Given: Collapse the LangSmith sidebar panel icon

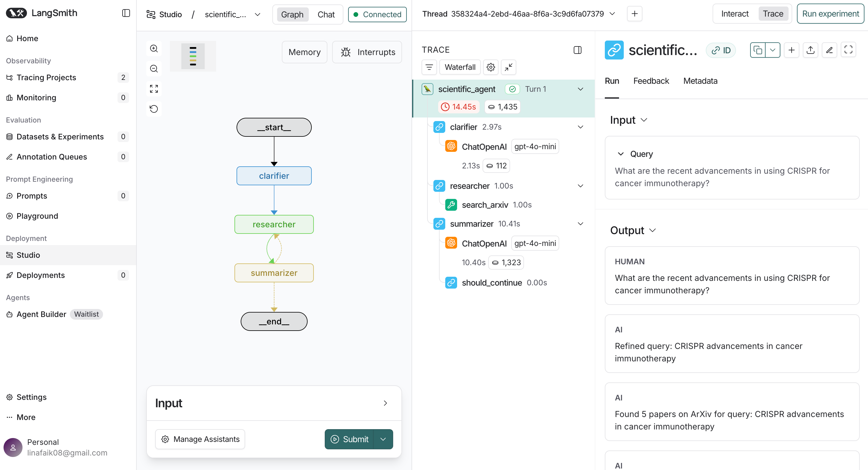Looking at the screenshot, I should (x=126, y=13).
